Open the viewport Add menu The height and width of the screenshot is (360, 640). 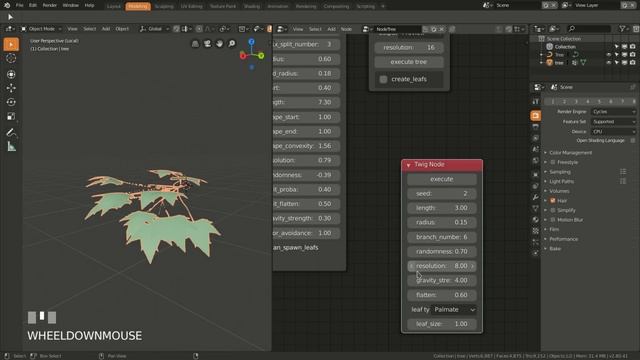coord(106,29)
